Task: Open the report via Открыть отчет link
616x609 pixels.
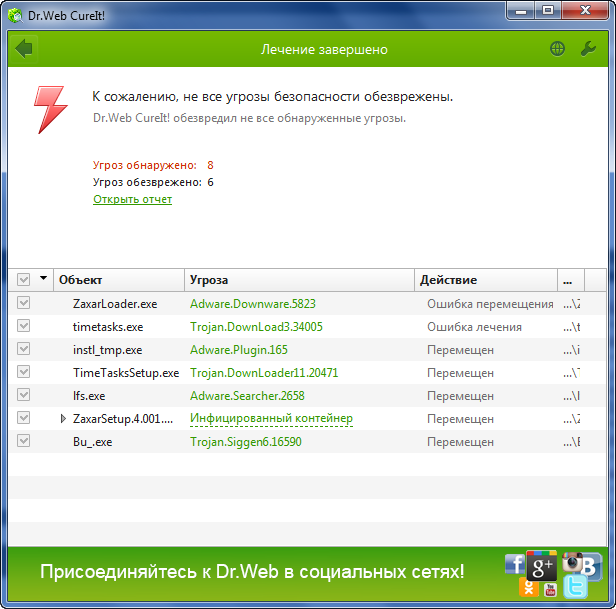Action: 132,199
